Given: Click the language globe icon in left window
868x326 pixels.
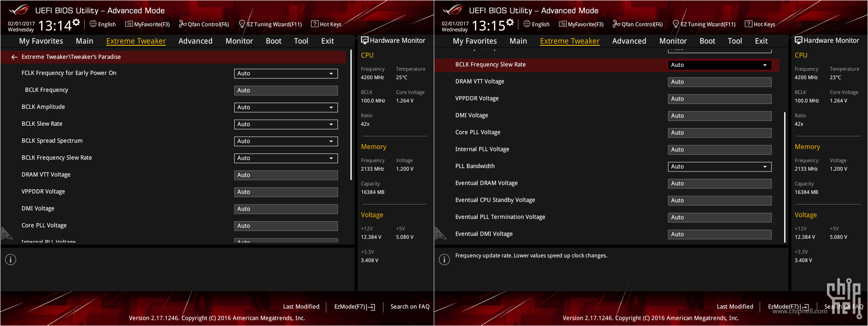Looking at the screenshot, I should pos(93,24).
